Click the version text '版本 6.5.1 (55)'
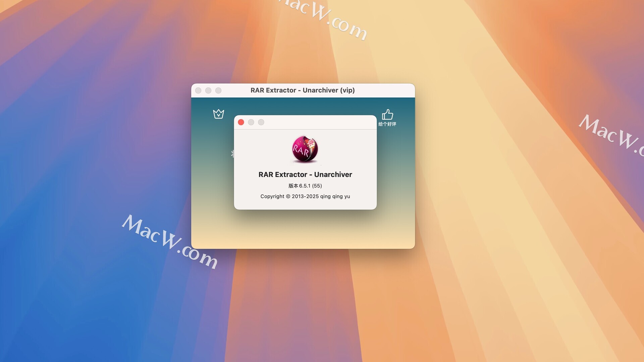The height and width of the screenshot is (362, 644). click(305, 186)
